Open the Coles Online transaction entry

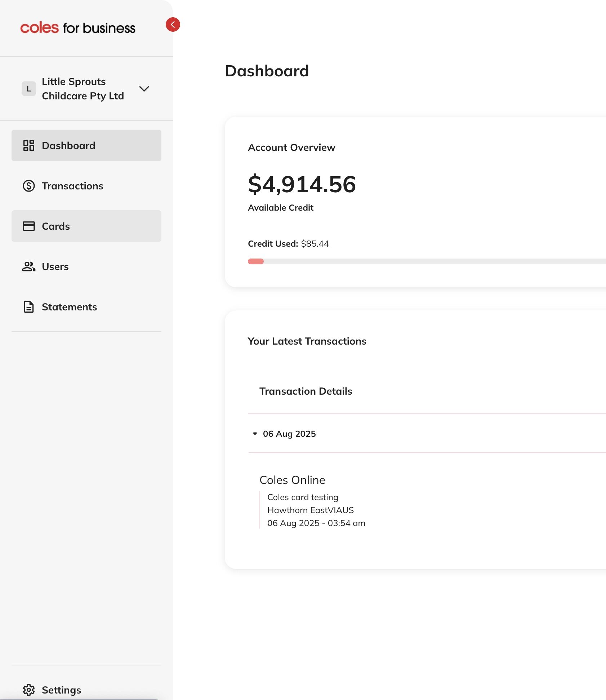292,480
